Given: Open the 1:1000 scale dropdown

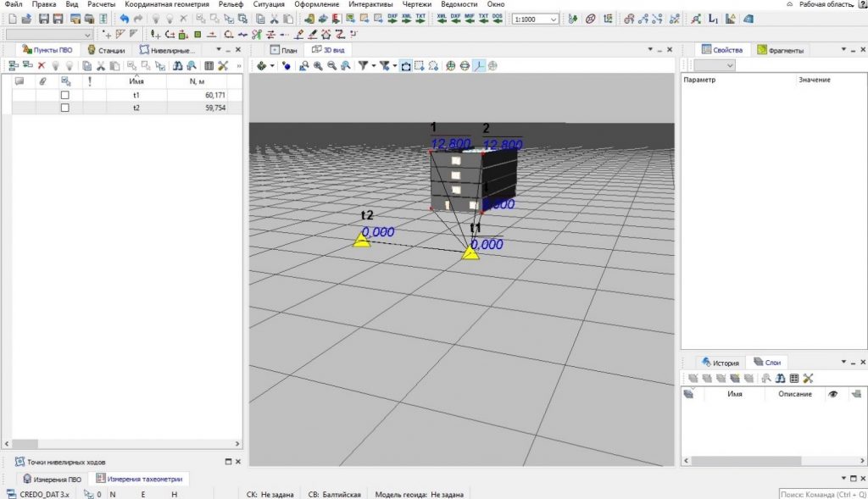Looking at the screenshot, I should pyautogui.click(x=536, y=19).
